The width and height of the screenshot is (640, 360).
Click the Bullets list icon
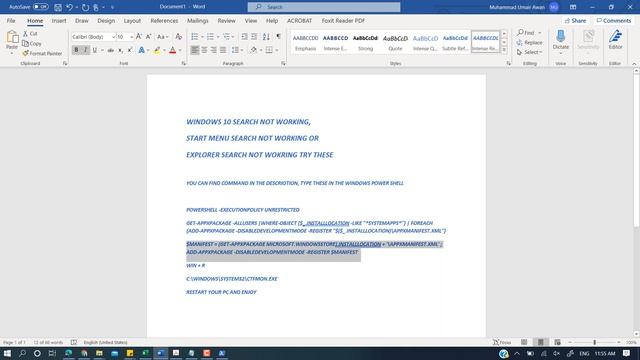click(195, 37)
